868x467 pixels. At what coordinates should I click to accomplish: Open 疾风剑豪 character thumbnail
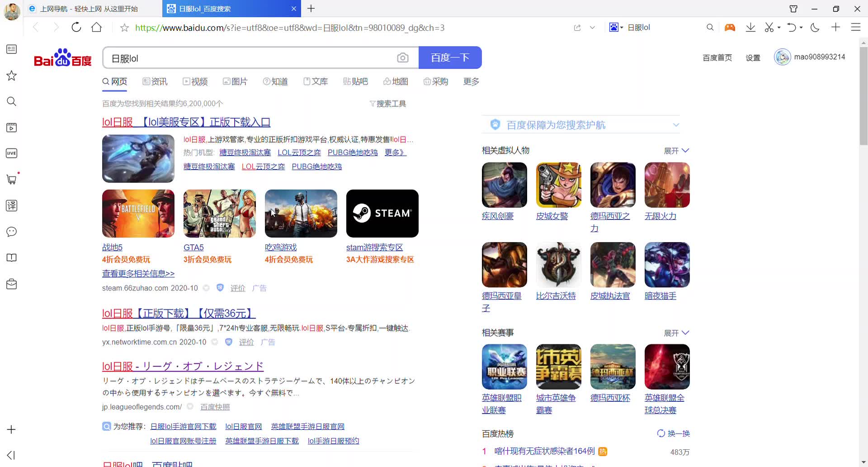[x=505, y=185]
